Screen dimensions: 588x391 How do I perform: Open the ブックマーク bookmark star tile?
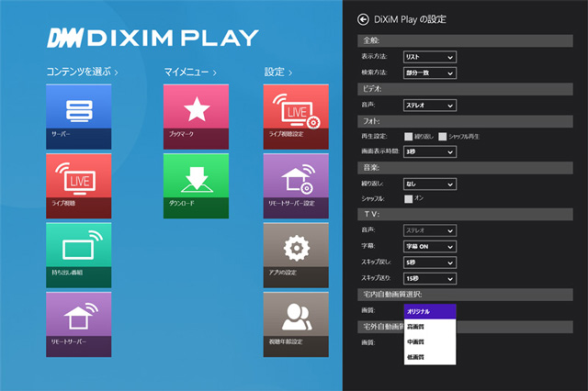click(196, 117)
